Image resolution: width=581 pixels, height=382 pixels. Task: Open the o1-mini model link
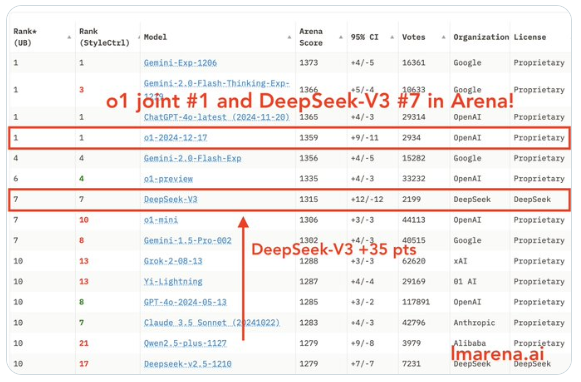point(161,220)
